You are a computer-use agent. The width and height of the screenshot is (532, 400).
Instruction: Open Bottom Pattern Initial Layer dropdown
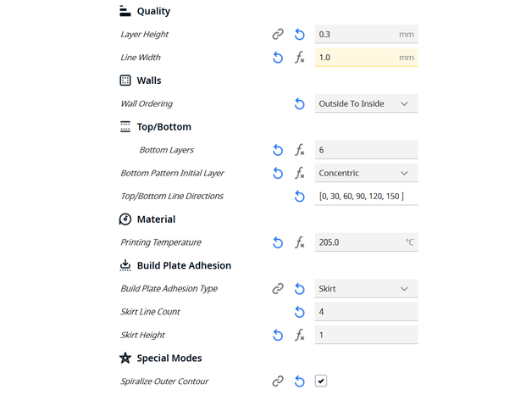366,173
